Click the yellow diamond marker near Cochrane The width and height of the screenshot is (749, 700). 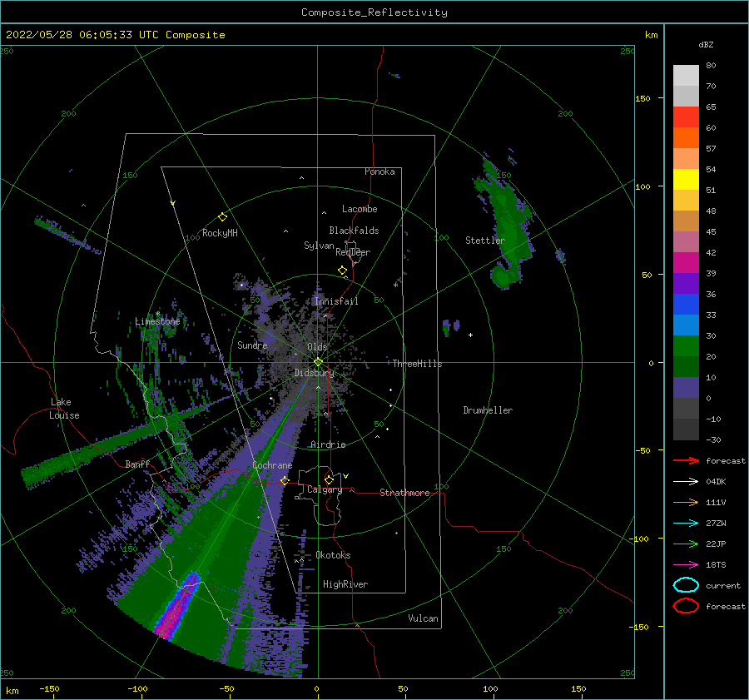[x=285, y=480]
